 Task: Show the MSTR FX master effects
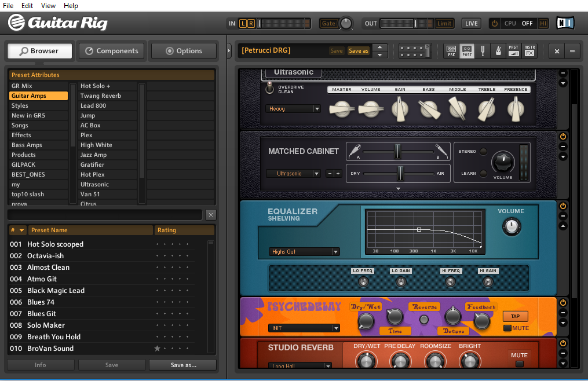pyautogui.click(x=529, y=50)
